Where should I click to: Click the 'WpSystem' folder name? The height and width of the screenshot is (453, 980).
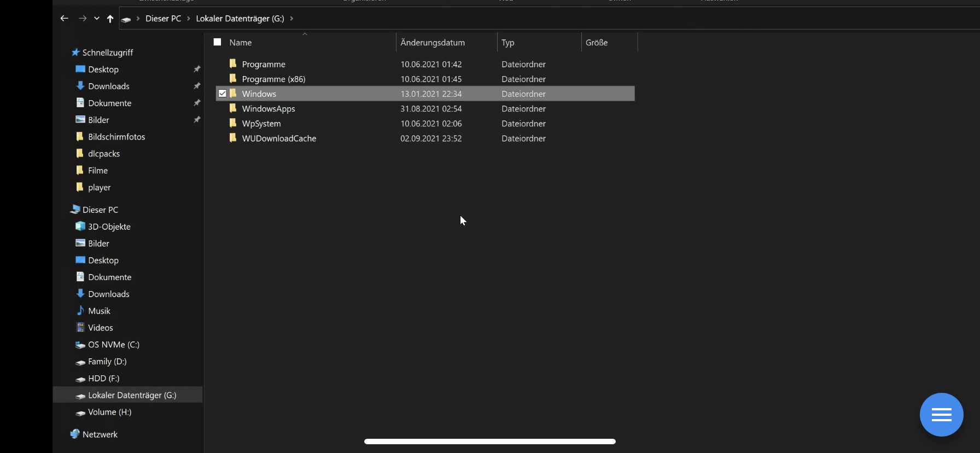[261, 124]
